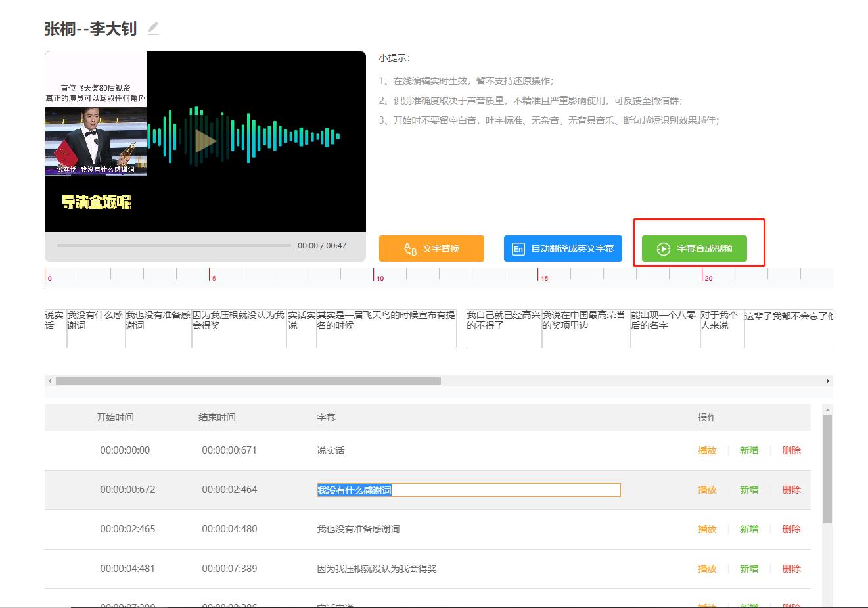Image resolution: width=868 pixels, height=608 pixels.
Task: Click the left arrow of the timeline scrollbar
Action: pyautogui.click(x=50, y=380)
